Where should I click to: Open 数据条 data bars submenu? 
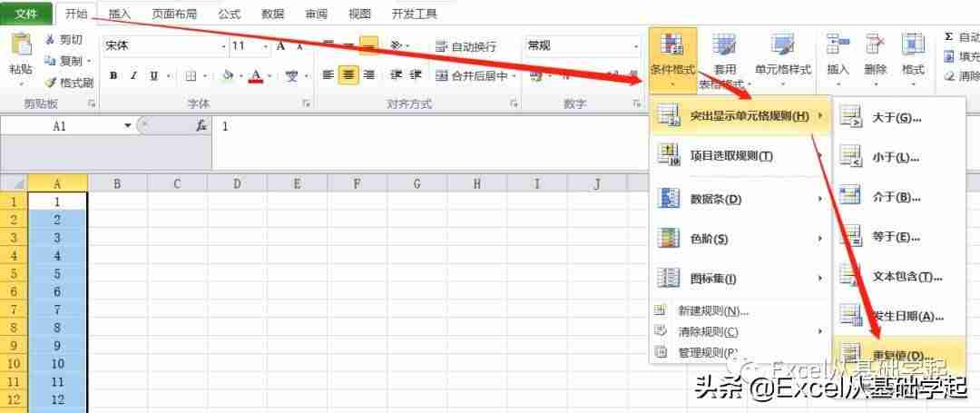pyautogui.click(x=740, y=200)
